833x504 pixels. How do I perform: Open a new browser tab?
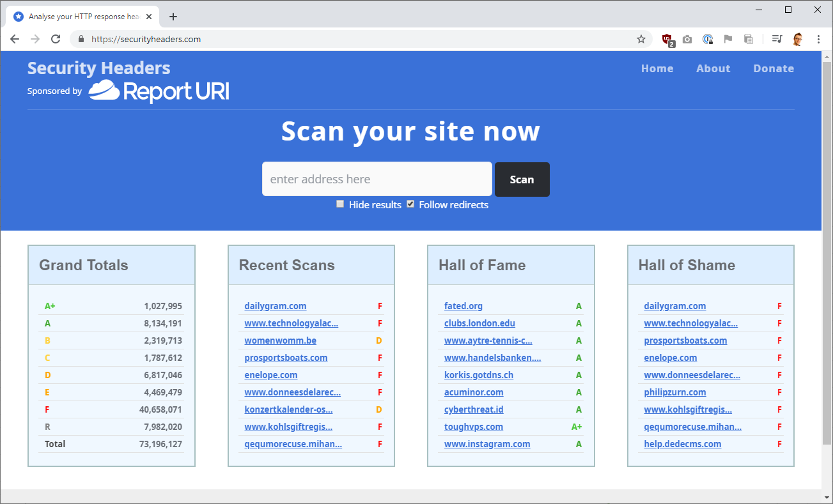tap(173, 17)
